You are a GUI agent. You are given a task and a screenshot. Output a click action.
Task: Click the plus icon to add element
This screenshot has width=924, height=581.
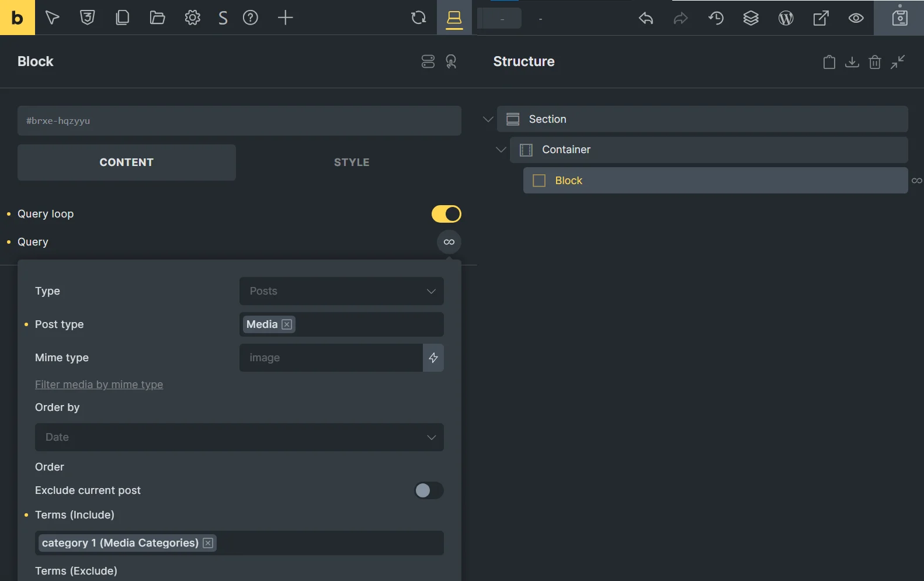point(285,18)
